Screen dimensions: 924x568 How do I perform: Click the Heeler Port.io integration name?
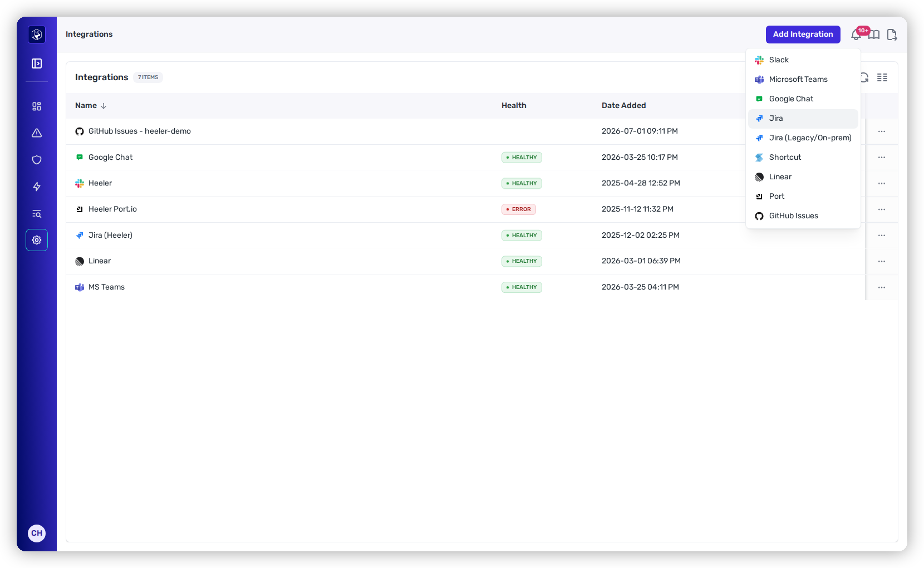click(112, 209)
